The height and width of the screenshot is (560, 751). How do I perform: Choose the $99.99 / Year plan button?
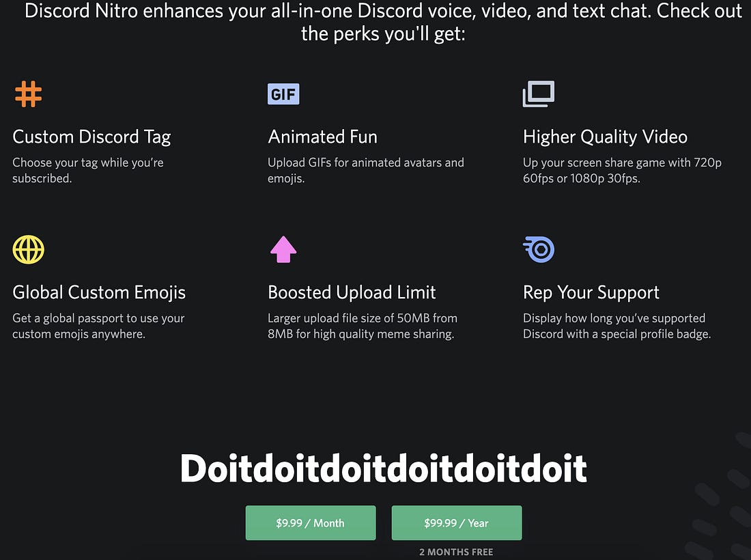(x=457, y=522)
